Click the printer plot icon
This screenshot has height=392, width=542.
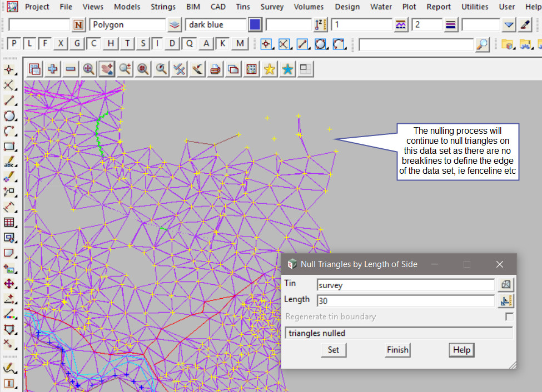[x=216, y=69]
